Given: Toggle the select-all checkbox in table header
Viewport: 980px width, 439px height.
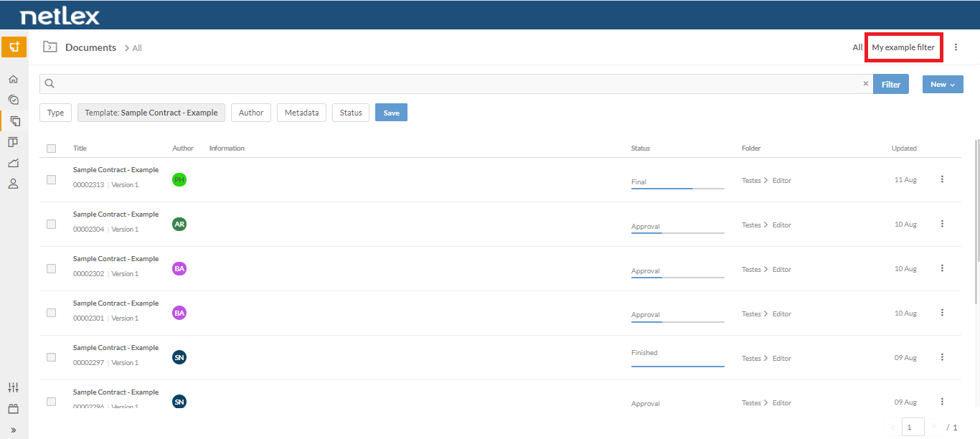Looking at the screenshot, I should pos(51,148).
